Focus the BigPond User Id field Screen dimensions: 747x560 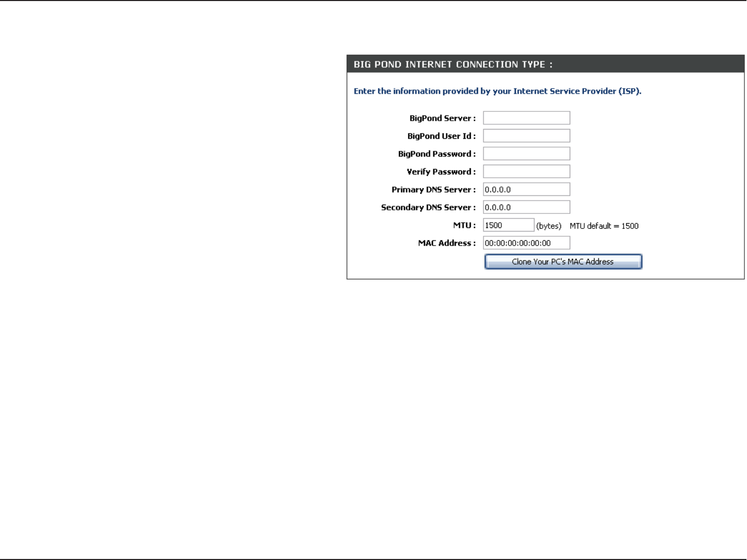(x=527, y=136)
